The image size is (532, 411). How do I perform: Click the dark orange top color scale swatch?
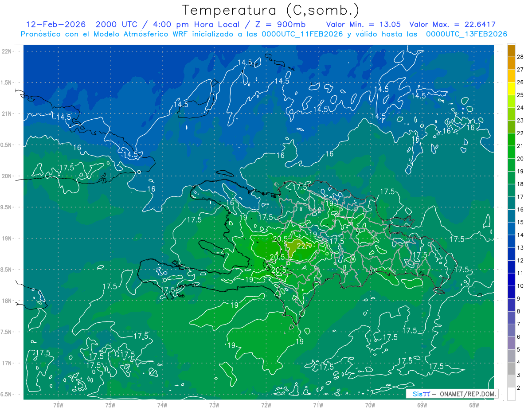pos(511,51)
